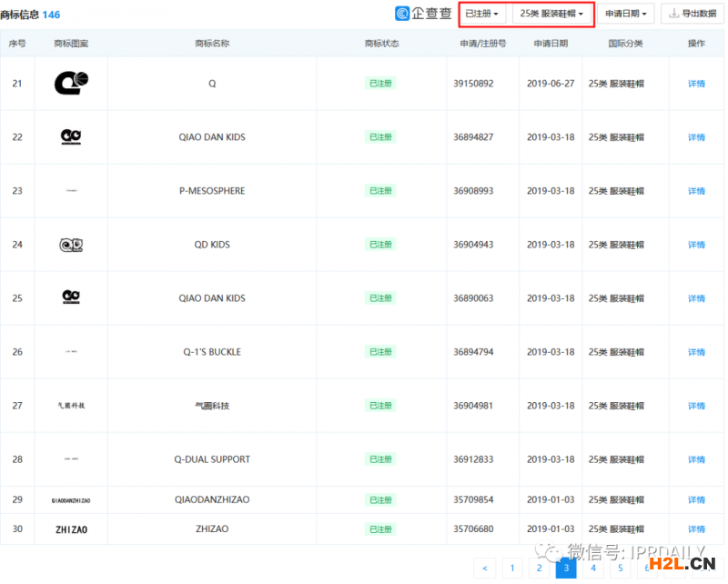Click the 申请/注册号 column header
The height and width of the screenshot is (584, 728).
(483, 44)
